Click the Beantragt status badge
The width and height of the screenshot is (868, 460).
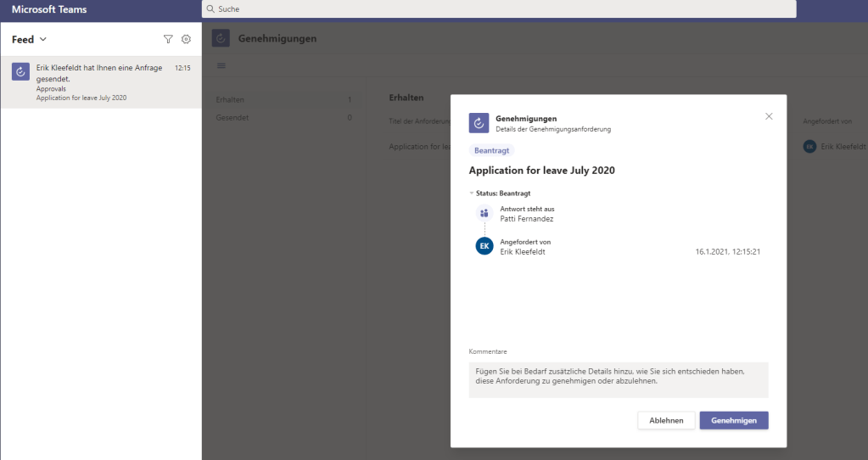pyautogui.click(x=491, y=150)
